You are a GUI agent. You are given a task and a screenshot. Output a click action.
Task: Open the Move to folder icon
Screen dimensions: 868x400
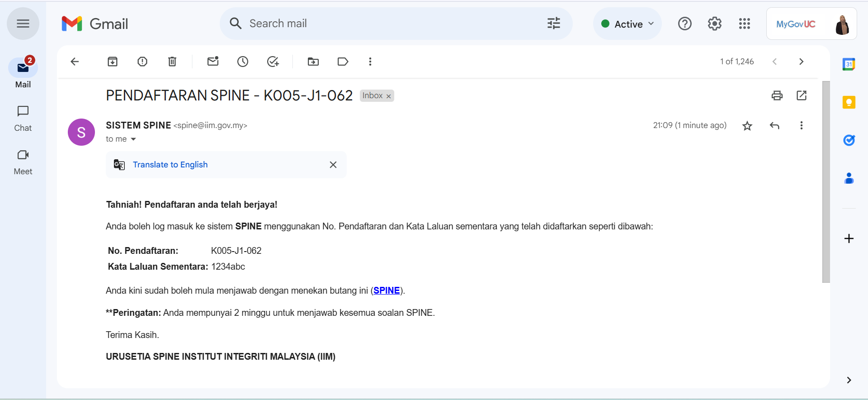click(313, 62)
